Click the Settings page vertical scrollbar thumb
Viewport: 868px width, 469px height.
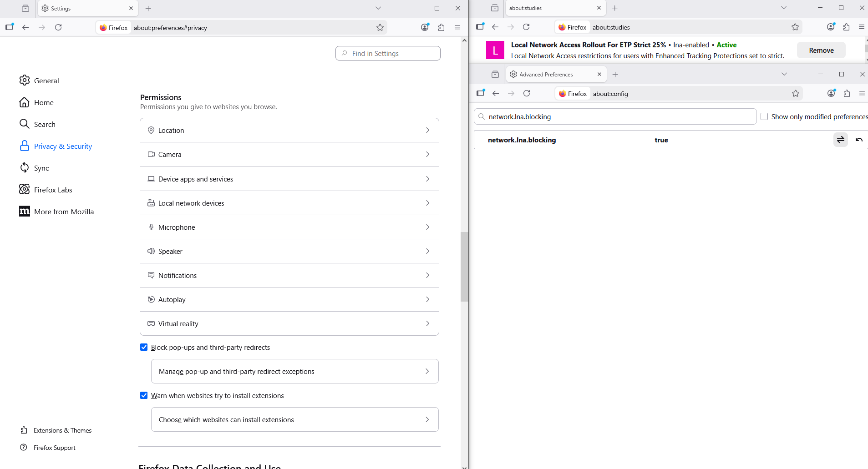point(464,266)
